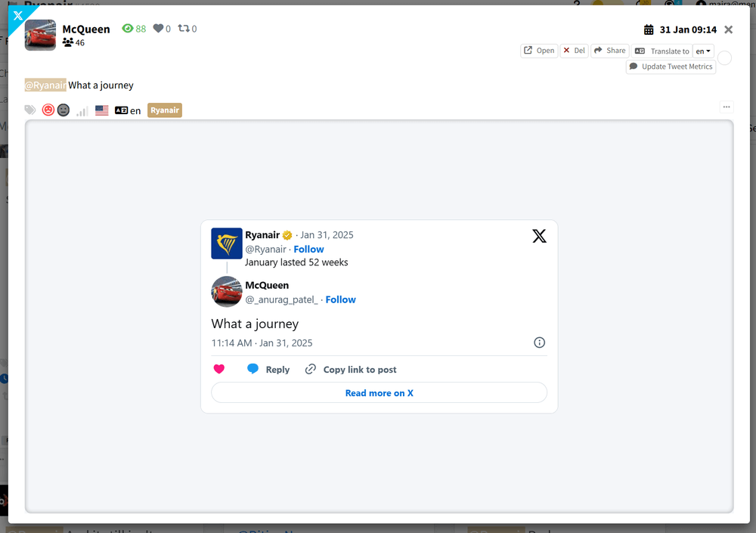Click the "What a journey" embedded tweet text
The image size is (756, 533).
coord(255,324)
